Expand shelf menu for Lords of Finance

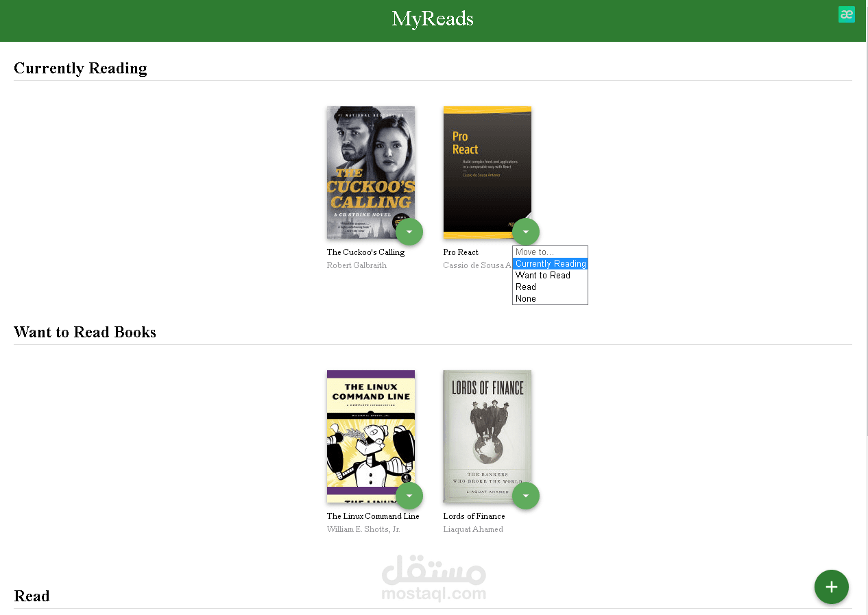[526, 496]
